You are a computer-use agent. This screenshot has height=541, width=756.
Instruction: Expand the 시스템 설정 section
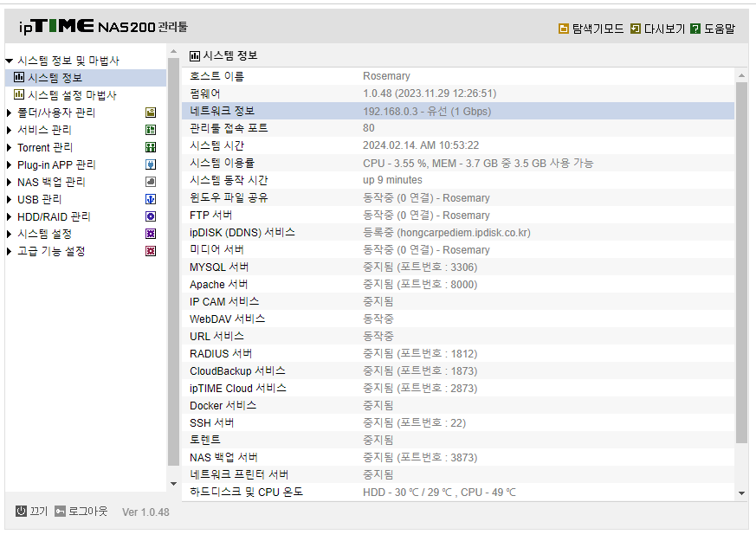point(9,234)
